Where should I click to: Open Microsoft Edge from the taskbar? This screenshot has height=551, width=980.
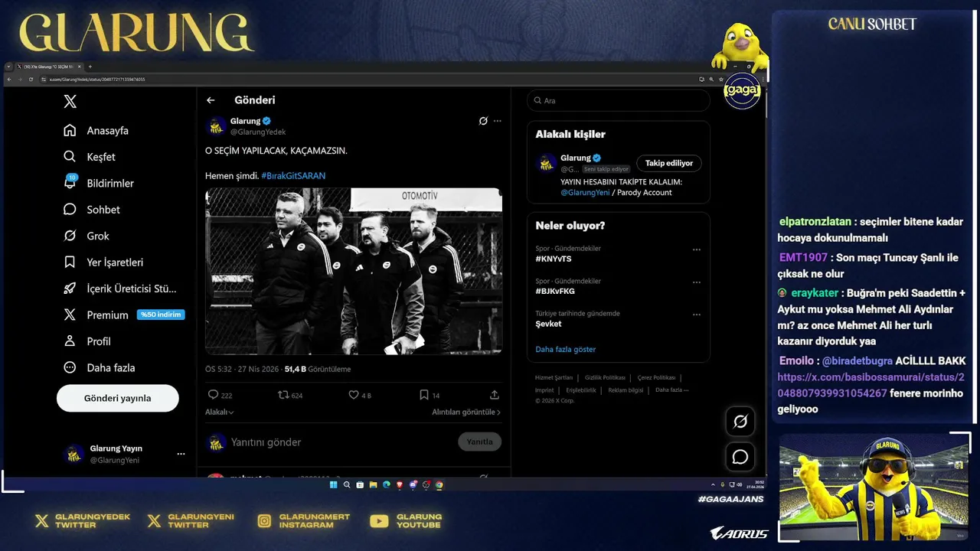(387, 484)
